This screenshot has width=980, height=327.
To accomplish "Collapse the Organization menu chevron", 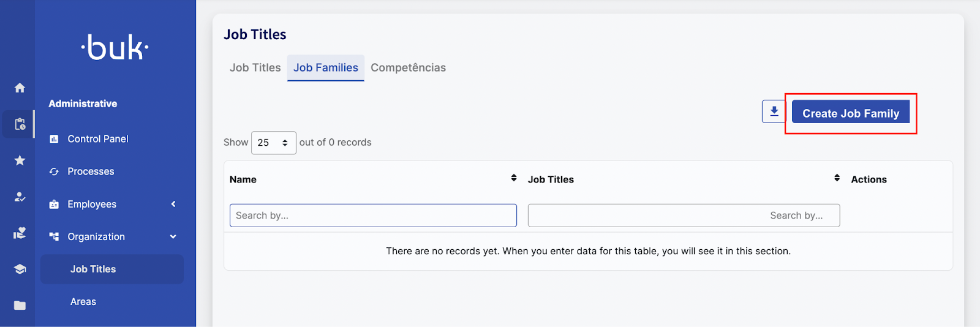I will (173, 236).
